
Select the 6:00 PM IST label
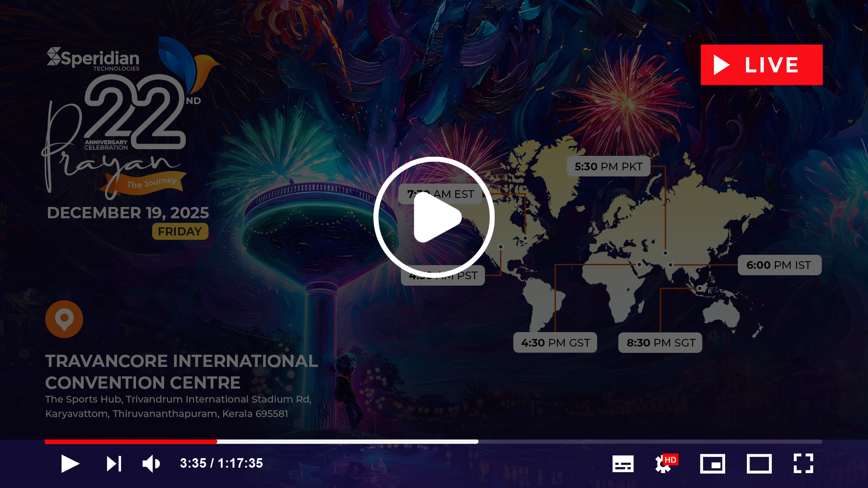click(779, 265)
